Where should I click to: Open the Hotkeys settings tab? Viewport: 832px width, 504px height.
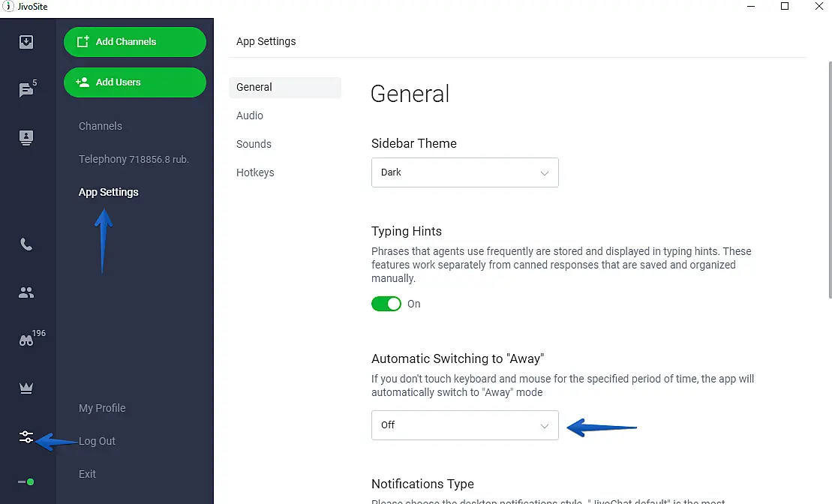255,172
